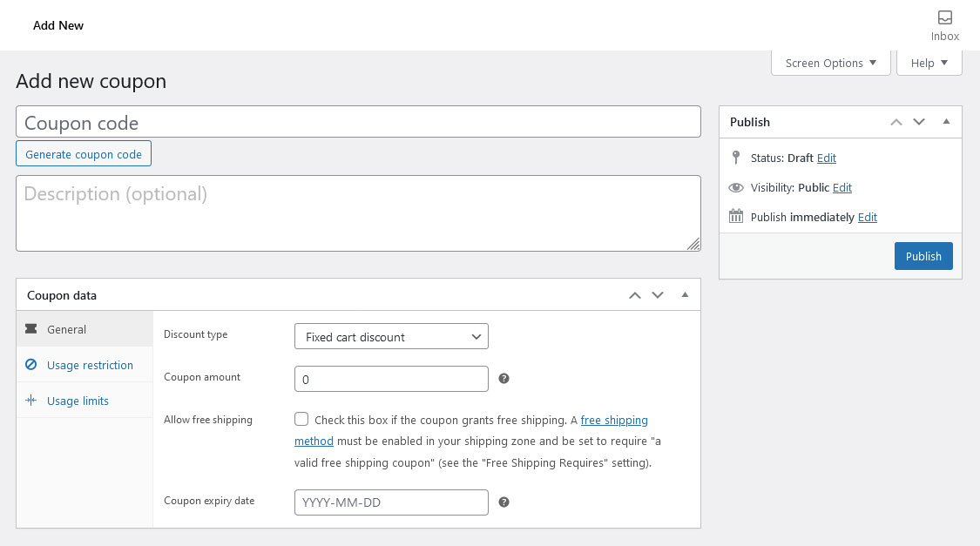The image size is (980, 546).
Task: Click the General tab ticket icon
Action: pyautogui.click(x=30, y=328)
